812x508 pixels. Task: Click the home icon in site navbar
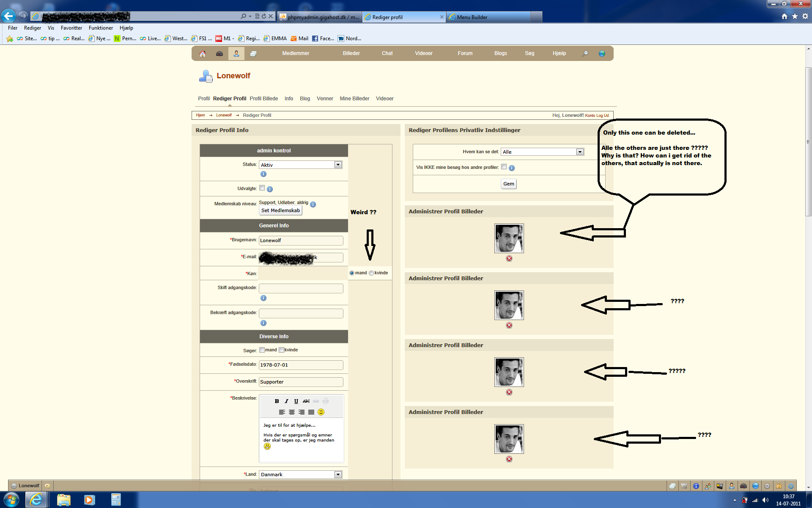(x=203, y=54)
